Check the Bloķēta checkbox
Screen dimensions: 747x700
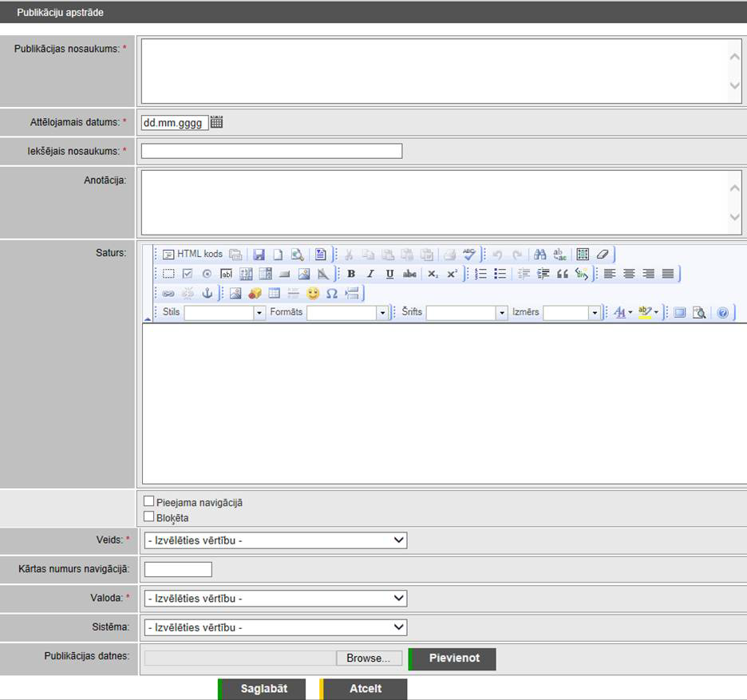click(148, 516)
